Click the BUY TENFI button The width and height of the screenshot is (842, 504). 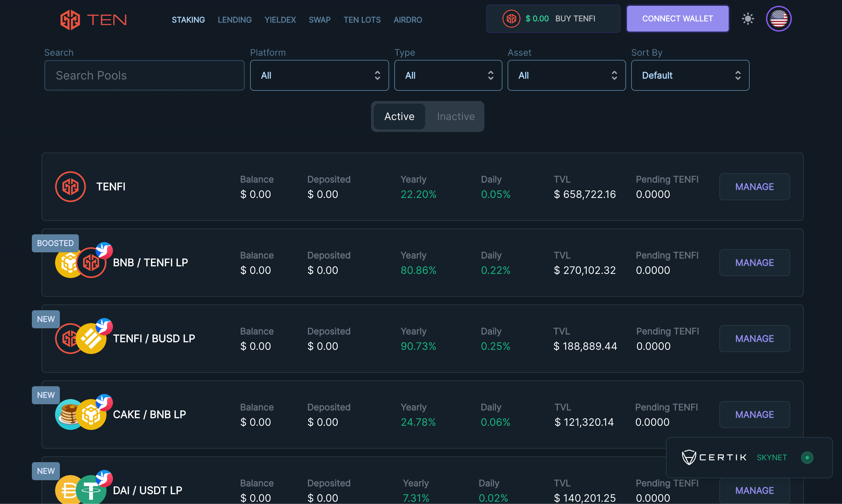(553, 19)
